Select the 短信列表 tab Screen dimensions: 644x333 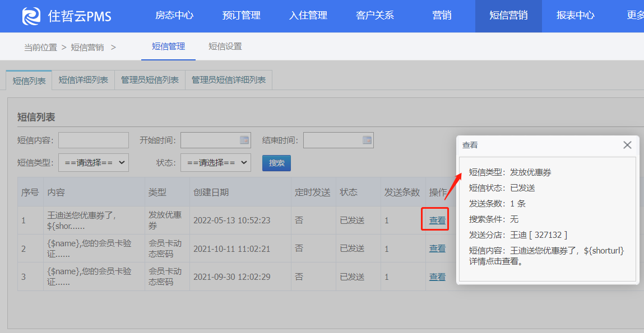pyautogui.click(x=29, y=81)
